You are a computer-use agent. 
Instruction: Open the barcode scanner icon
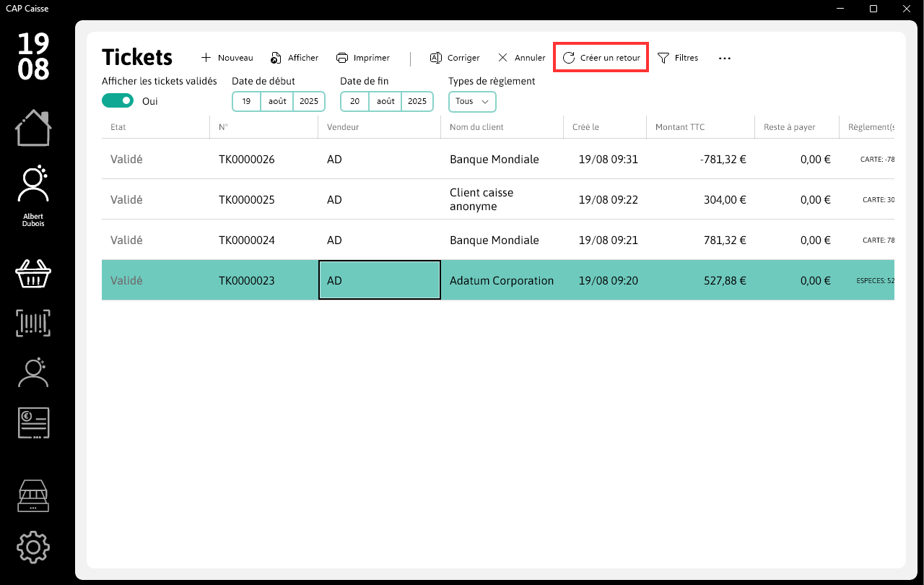[33, 323]
